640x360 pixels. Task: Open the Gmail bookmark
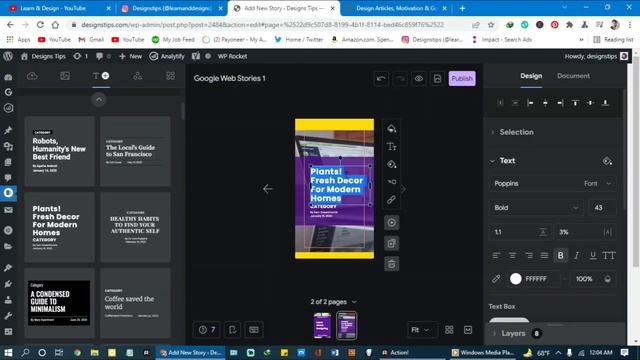91,40
